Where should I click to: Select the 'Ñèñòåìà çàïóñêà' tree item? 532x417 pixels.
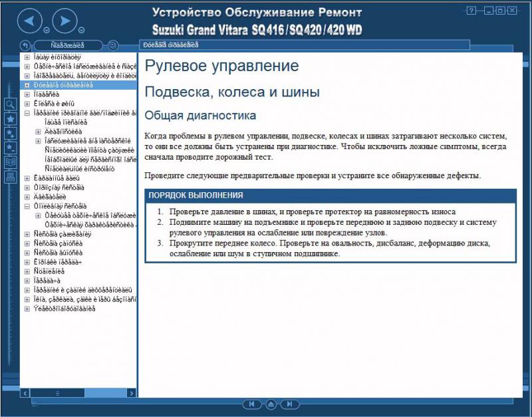click(58, 243)
